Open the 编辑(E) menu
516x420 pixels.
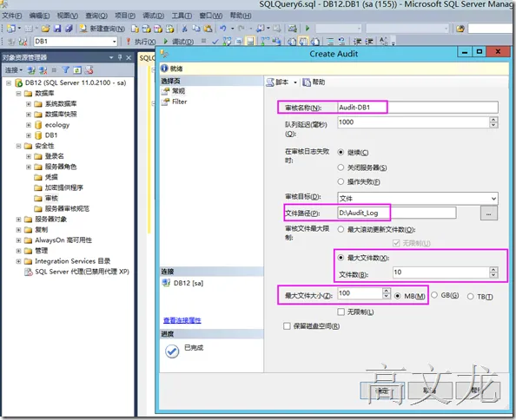39,16
